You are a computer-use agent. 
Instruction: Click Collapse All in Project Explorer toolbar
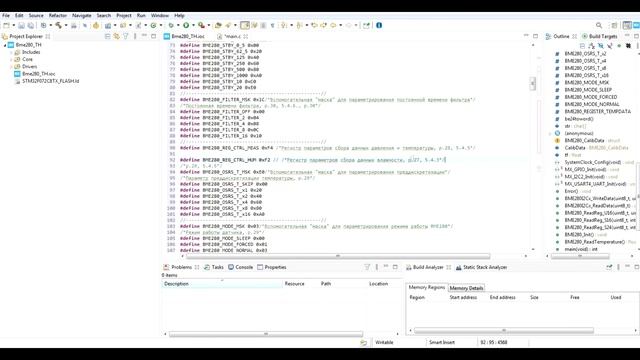coord(107,36)
